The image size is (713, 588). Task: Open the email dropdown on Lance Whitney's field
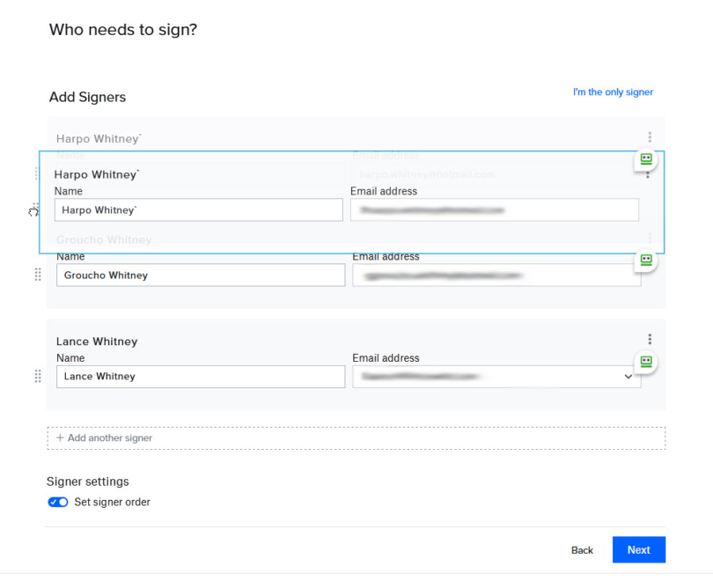click(628, 376)
